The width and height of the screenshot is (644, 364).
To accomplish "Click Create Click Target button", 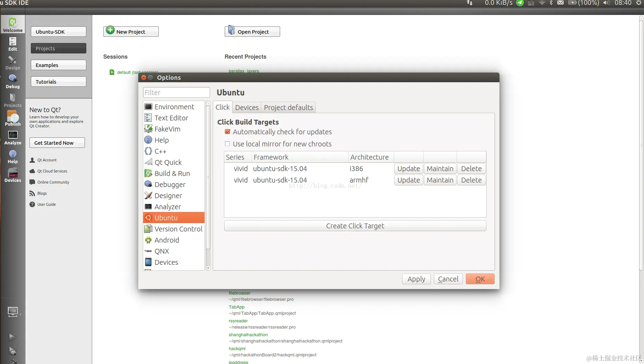I will point(355,226).
